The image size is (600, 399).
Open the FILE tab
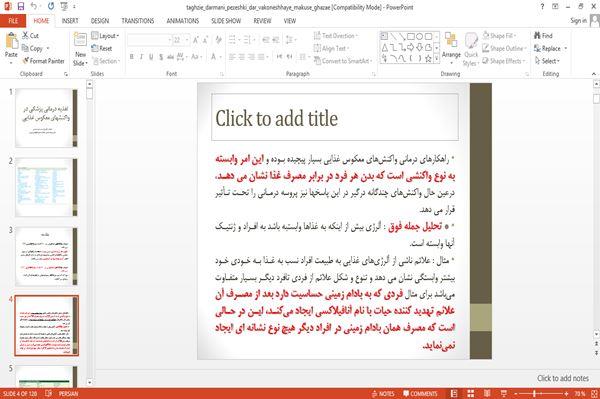13,21
